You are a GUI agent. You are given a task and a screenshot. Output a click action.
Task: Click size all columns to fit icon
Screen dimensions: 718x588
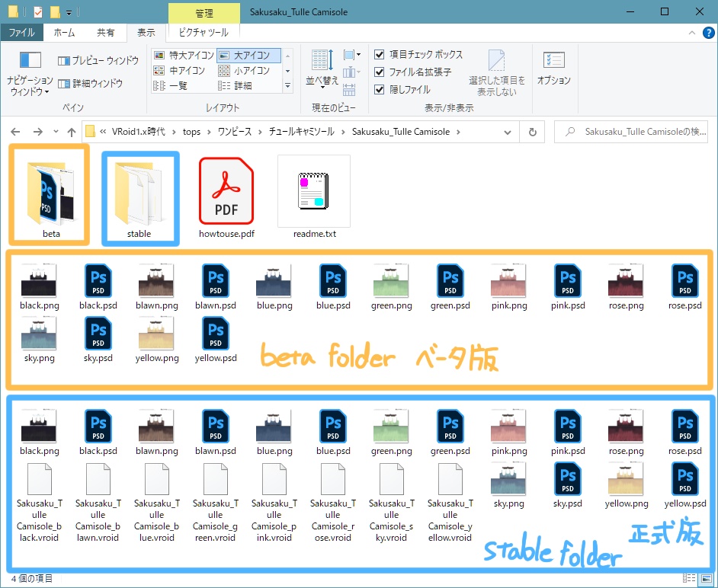tap(349, 90)
